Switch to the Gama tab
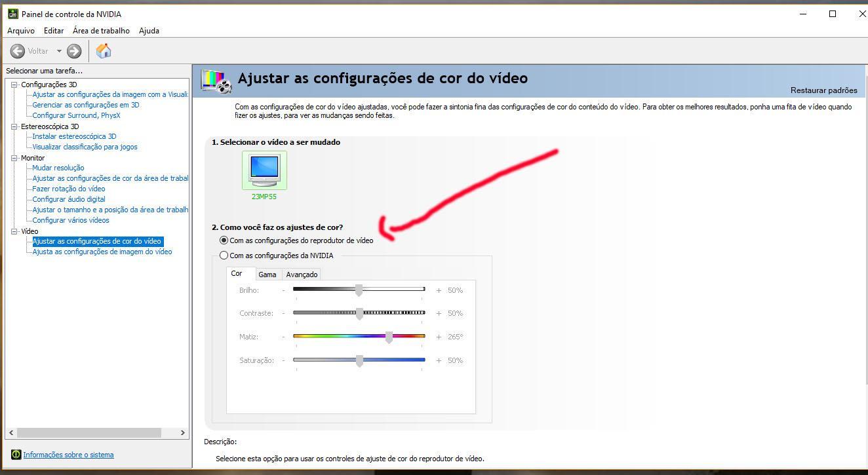Screen dimensions: 868x475 pyautogui.click(x=267, y=275)
